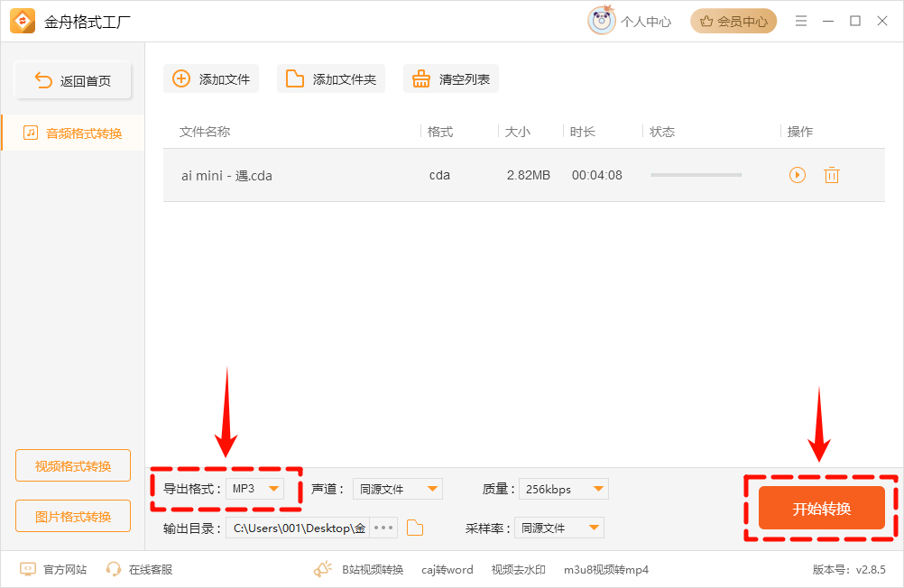This screenshot has width=904, height=588.
Task: Open 官方网站 link
Action: click(x=53, y=570)
